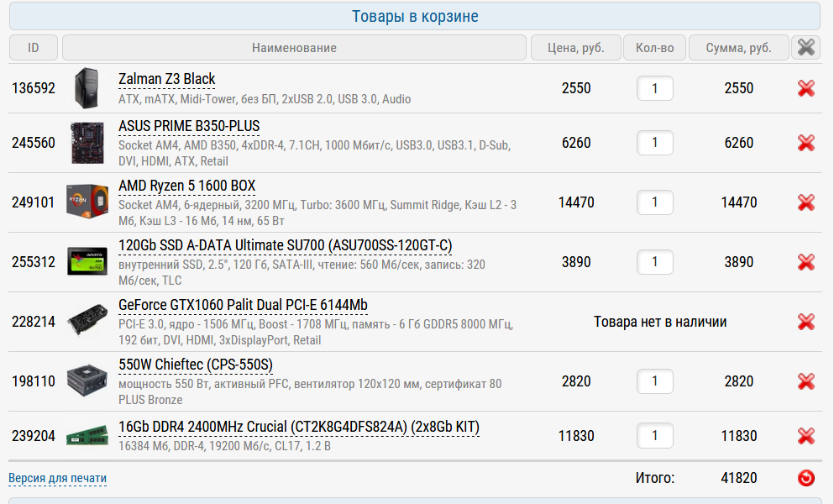This screenshot has width=834, height=504.
Task: Select product ID 198110
Action: (34, 381)
